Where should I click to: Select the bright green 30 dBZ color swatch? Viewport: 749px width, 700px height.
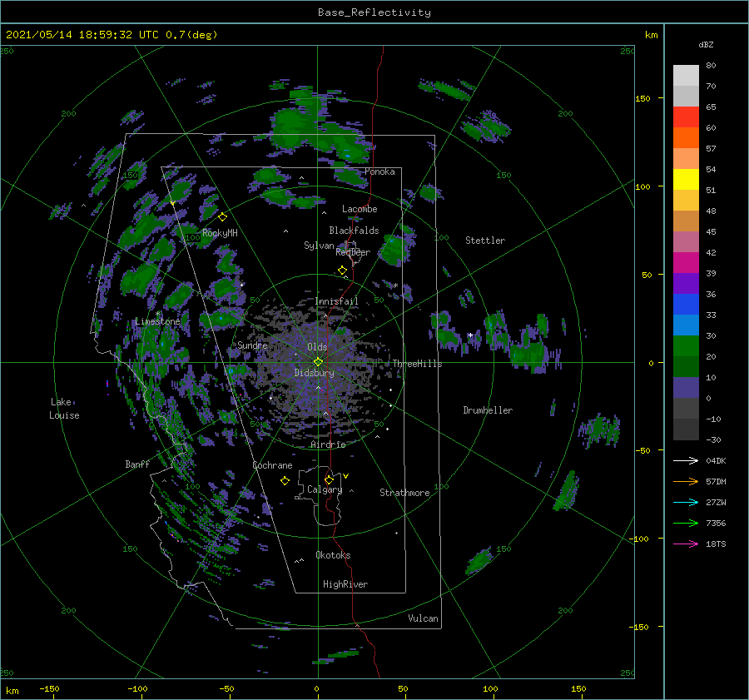click(x=686, y=345)
